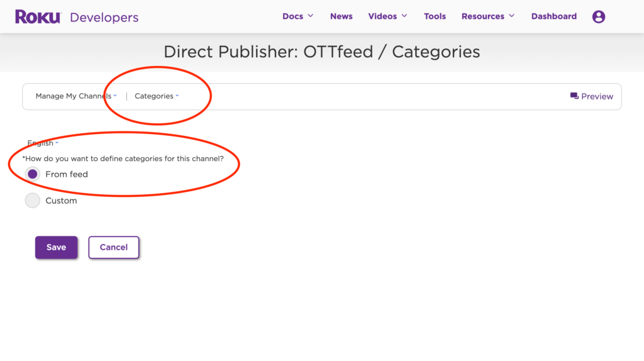Go to the News page
The width and height of the screenshot is (644, 361).
pos(341,16)
